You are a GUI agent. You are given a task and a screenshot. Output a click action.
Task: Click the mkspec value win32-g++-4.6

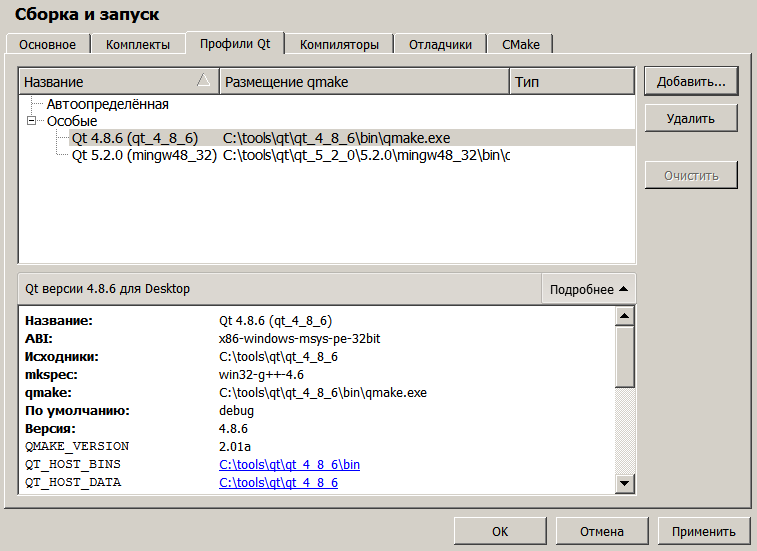(x=261, y=375)
